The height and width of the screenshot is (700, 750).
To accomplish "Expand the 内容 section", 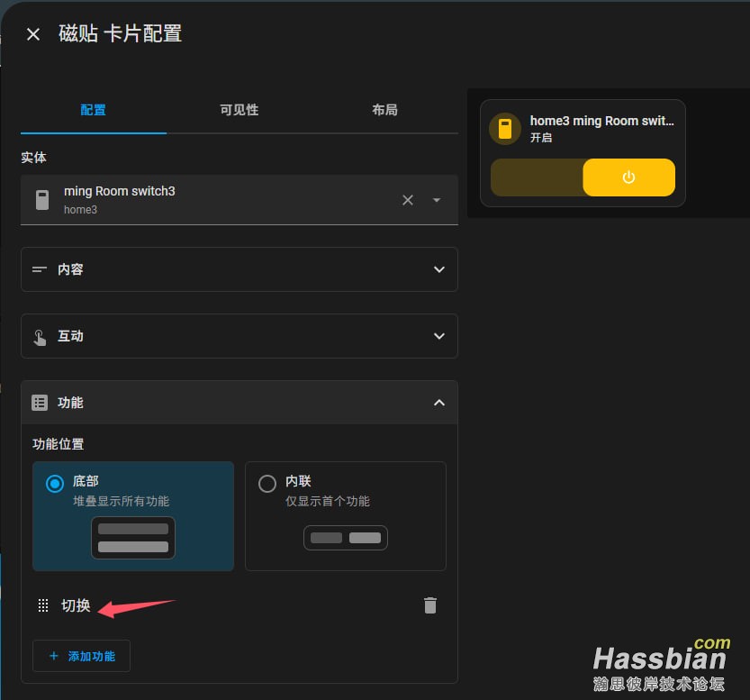I will 239,269.
